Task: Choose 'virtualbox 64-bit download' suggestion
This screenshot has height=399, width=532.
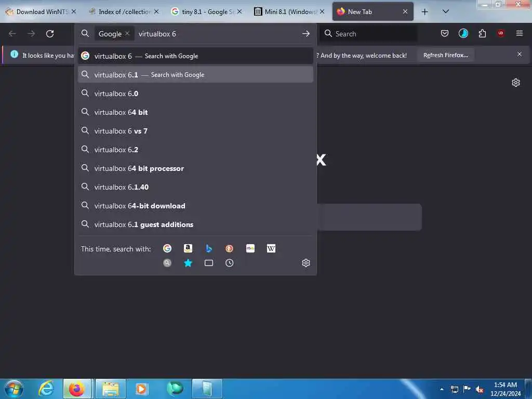Action: coord(195,206)
